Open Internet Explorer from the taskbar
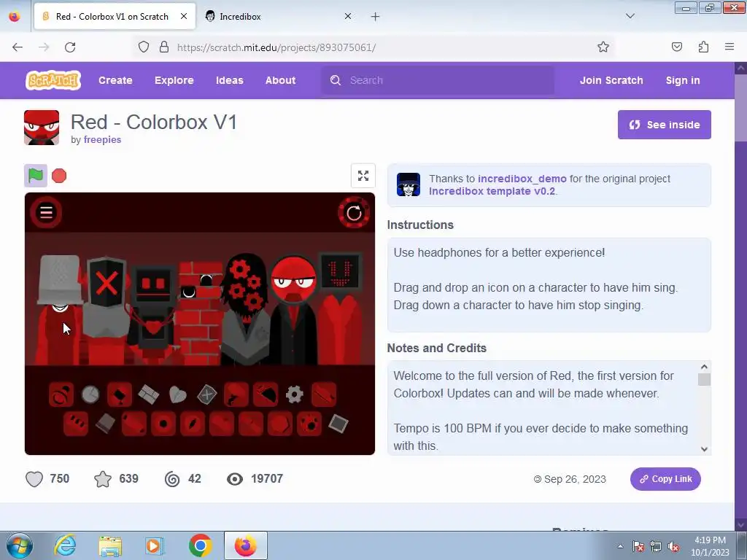The image size is (747, 560). tap(65, 545)
